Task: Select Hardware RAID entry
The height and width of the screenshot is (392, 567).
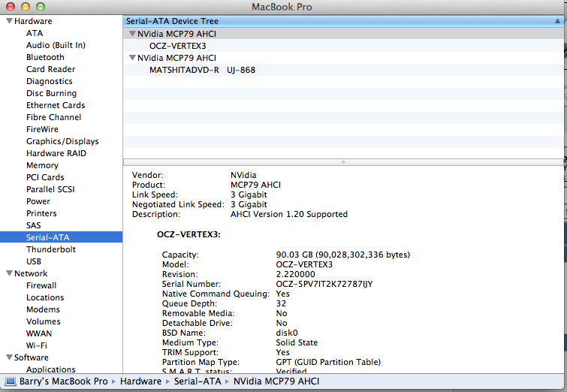Action: (x=56, y=153)
